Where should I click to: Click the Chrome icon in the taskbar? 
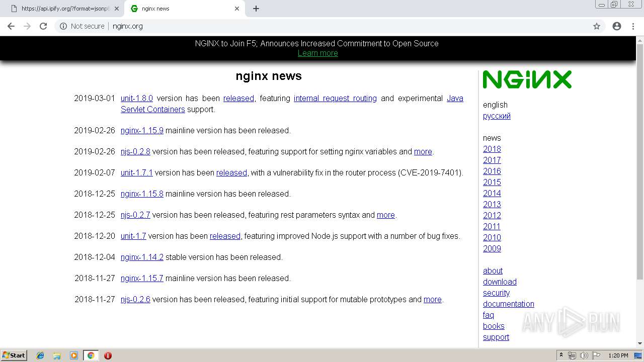click(x=91, y=355)
